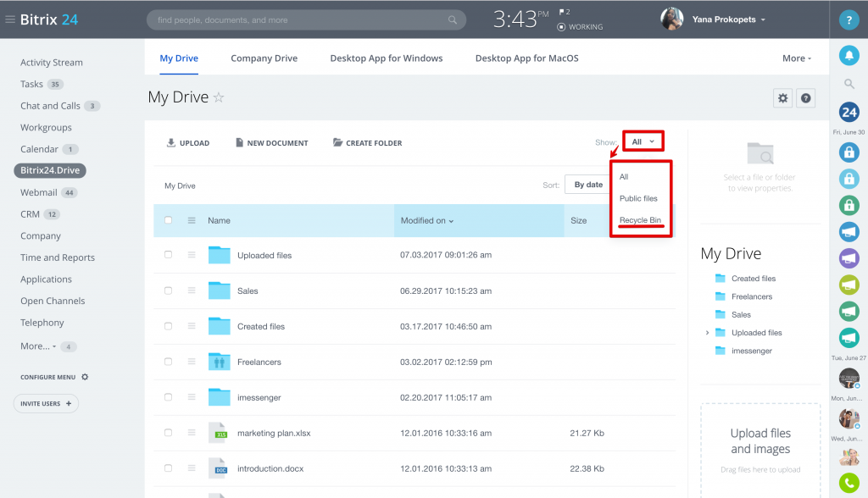Click the blue help button in top right corner

[849, 19]
